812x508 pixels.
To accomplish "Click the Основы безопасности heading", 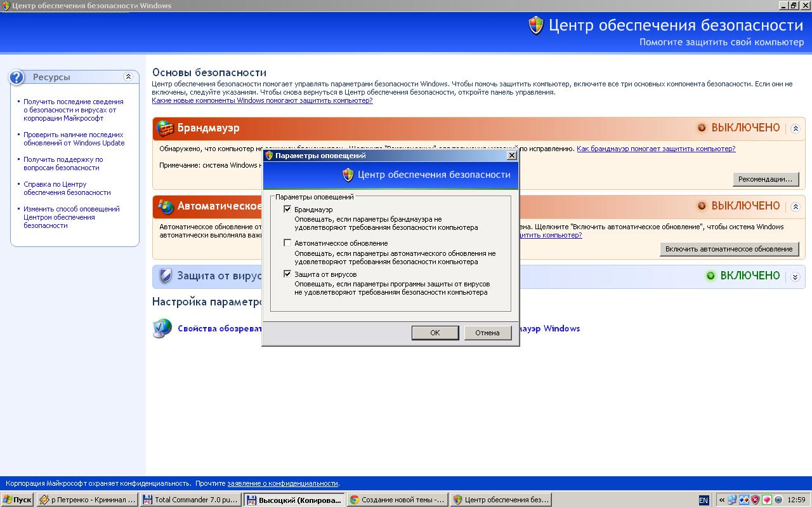I will 209,72.
